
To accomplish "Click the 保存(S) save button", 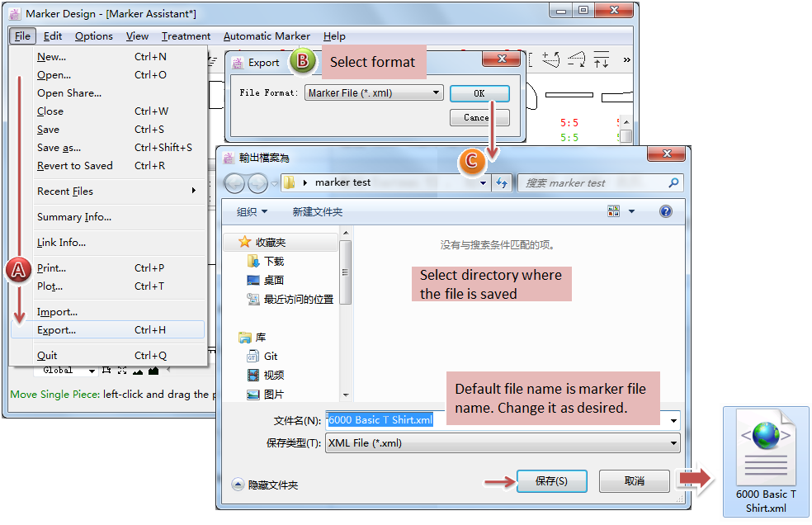I will pyautogui.click(x=551, y=481).
